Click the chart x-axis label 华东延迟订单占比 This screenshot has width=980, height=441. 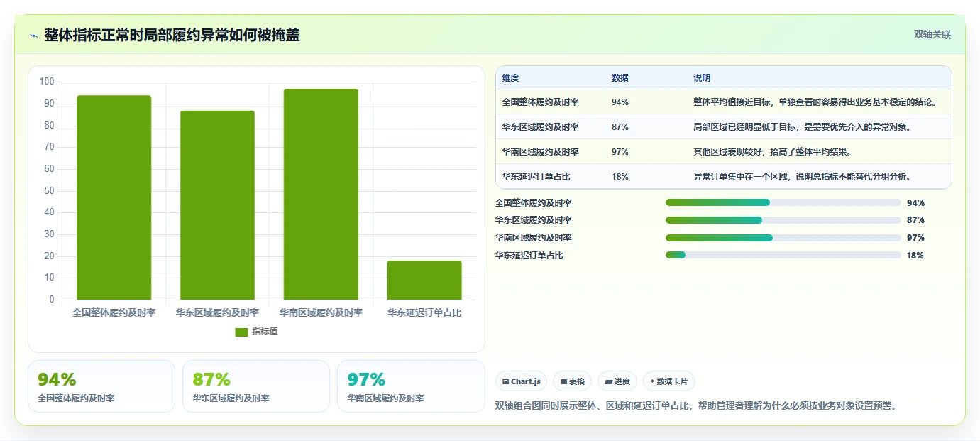pyautogui.click(x=424, y=312)
